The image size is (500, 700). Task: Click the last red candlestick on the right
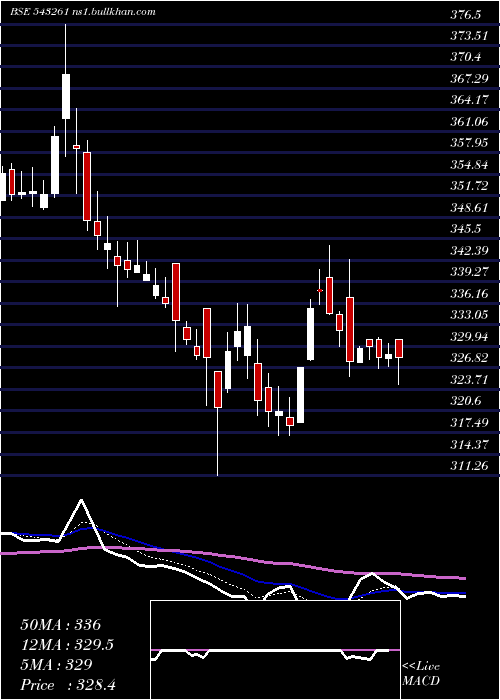tap(399, 348)
